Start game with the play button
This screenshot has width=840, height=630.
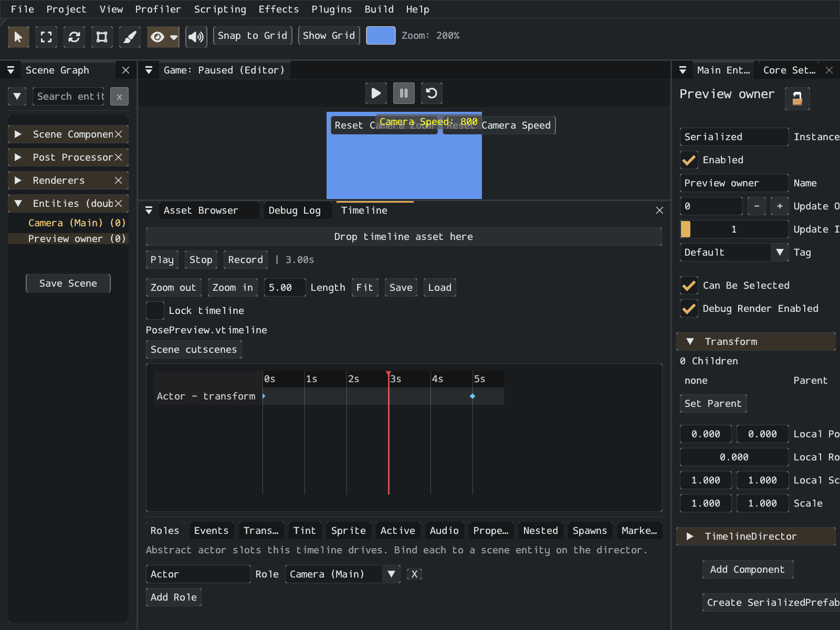coord(376,93)
